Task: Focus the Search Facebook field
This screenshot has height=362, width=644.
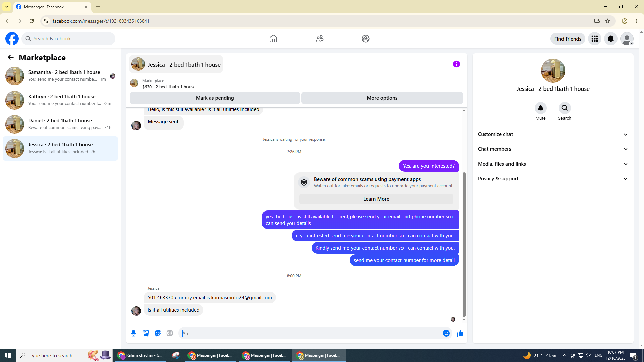Action: click(x=68, y=39)
